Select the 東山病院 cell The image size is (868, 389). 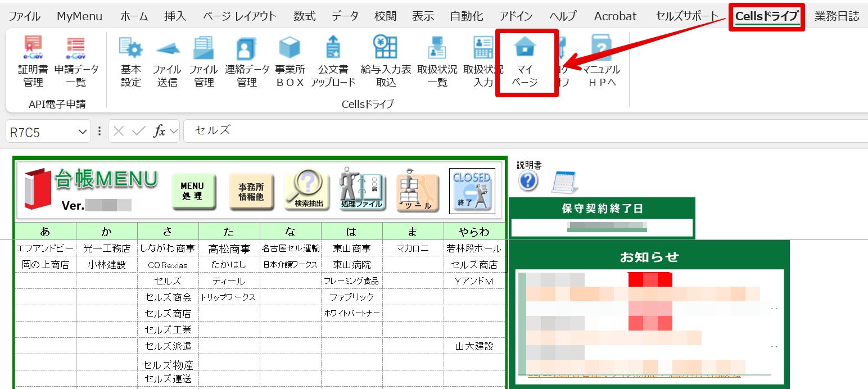352,264
